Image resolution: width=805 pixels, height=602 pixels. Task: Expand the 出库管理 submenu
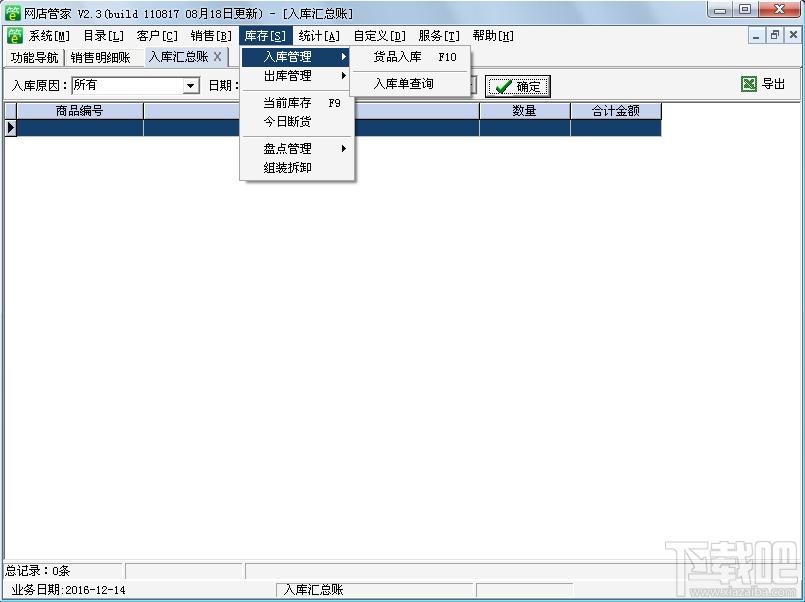pyautogui.click(x=297, y=76)
